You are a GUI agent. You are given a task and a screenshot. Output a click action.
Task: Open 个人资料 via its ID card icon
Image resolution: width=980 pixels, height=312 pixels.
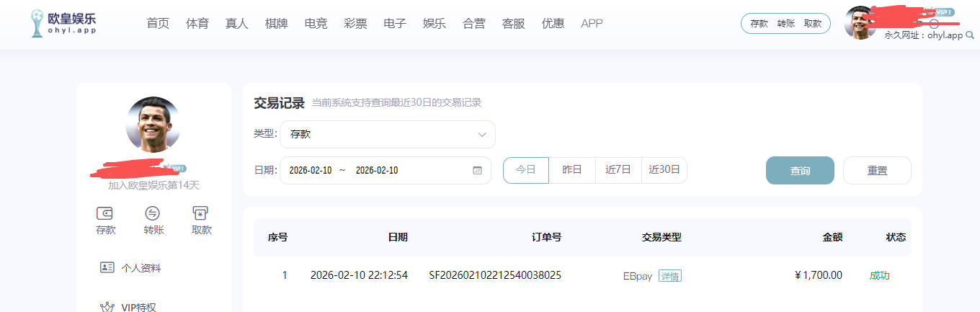[x=107, y=267]
